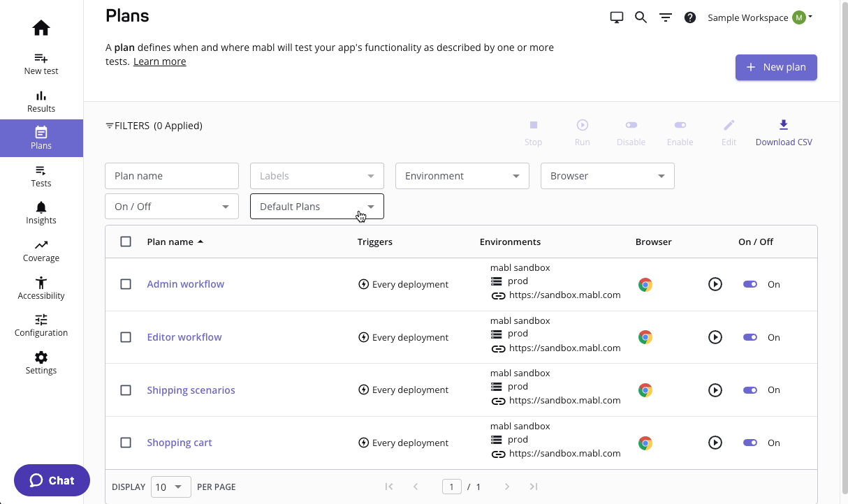The width and height of the screenshot is (848, 504).
Task: Open New test in sidebar
Action: coord(41,64)
